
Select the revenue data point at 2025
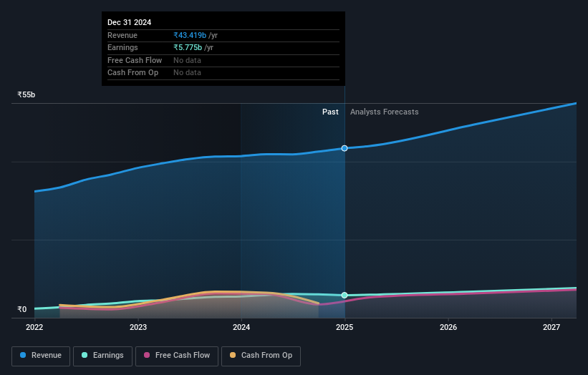344,148
